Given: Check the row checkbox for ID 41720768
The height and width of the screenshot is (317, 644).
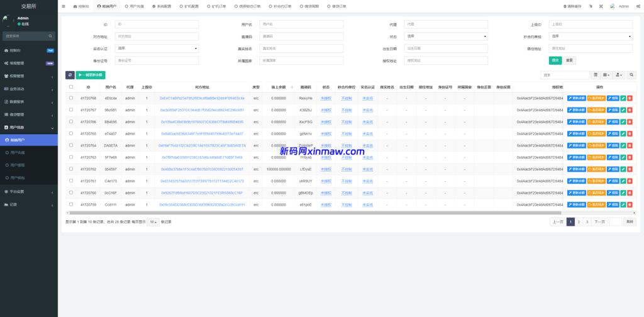Looking at the screenshot, I should [71, 98].
